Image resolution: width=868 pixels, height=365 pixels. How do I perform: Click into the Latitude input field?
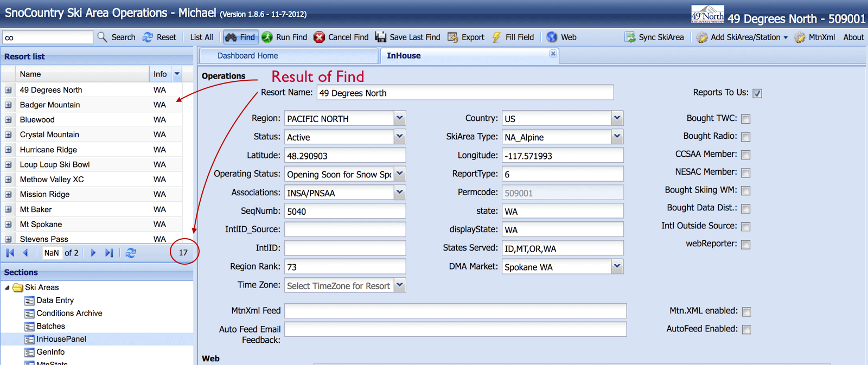[x=344, y=156]
